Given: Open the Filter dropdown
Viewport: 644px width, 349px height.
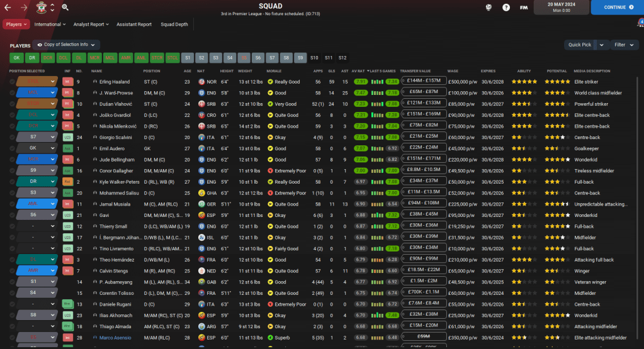Looking at the screenshot, I should pyautogui.click(x=623, y=45).
